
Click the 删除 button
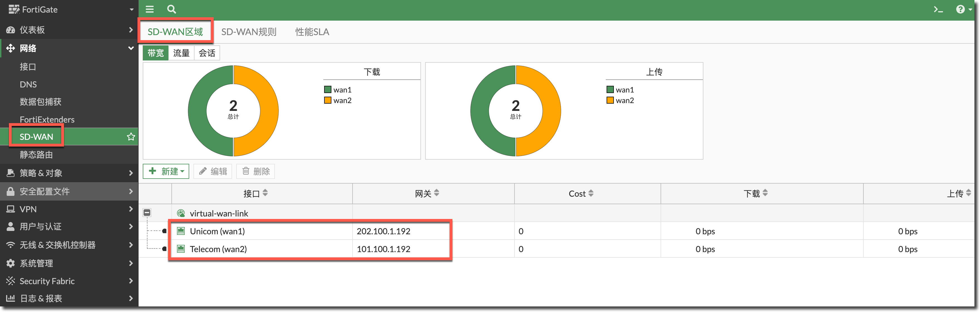pyautogui.click(x=256, y=171)
